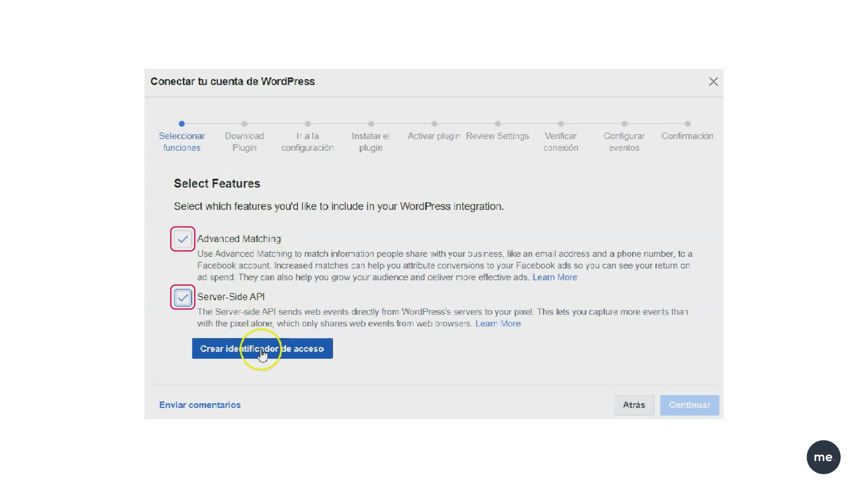868x488 pixels.
Task: Click Crear identificador de acceso button
Action: click(x=262, y=349)
